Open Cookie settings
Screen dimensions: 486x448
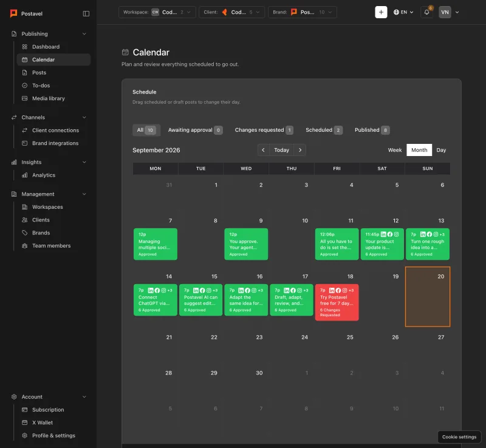coord(459,437)
